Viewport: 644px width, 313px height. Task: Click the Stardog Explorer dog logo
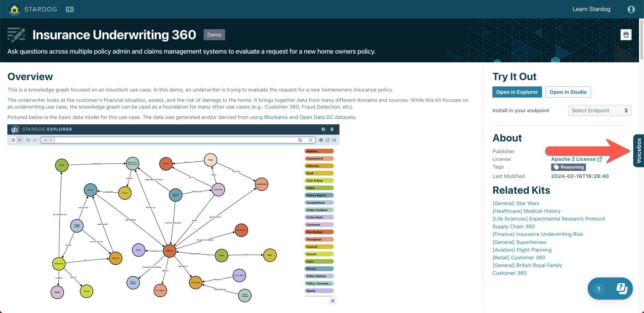click(15, 129)
